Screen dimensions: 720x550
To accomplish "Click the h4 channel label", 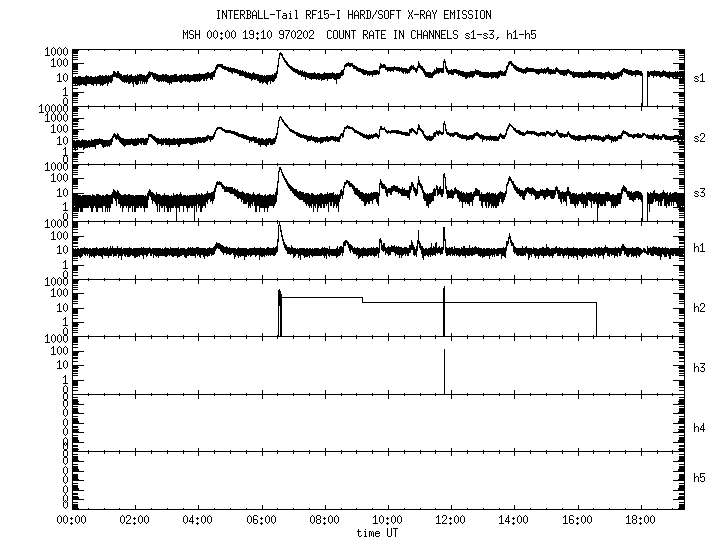I will coord(698,427).
